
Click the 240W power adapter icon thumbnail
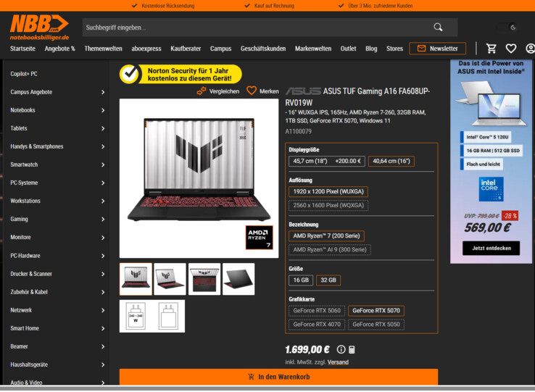click(x=136, y=316)
